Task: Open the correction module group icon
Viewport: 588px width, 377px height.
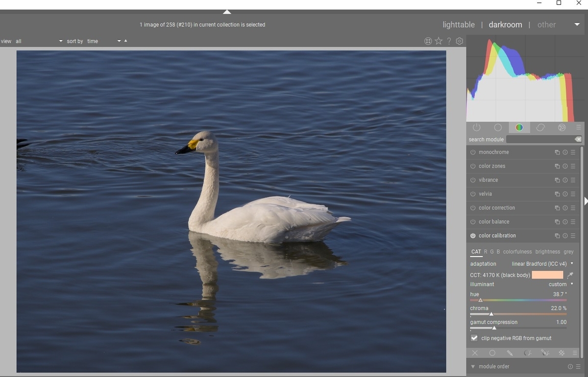Action: click(x=540, y=127)
